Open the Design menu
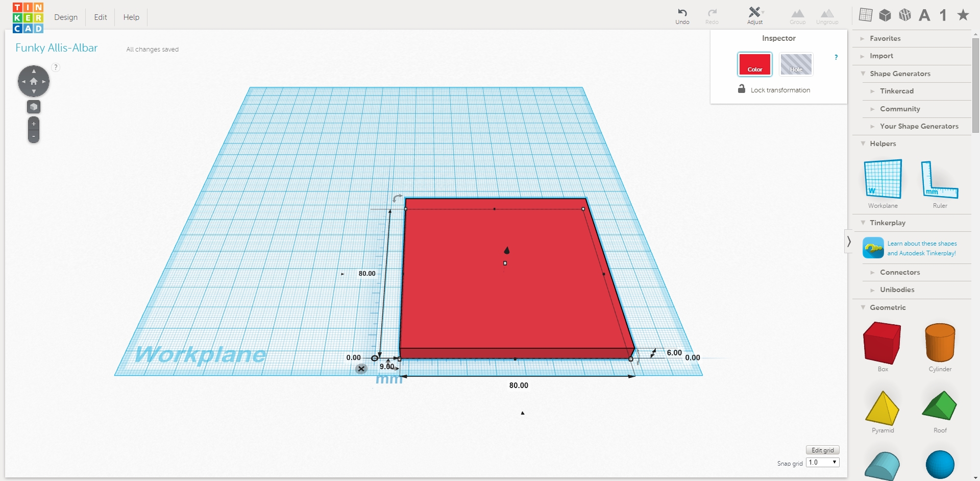This screenshot has height=481, width=980. 66,17
